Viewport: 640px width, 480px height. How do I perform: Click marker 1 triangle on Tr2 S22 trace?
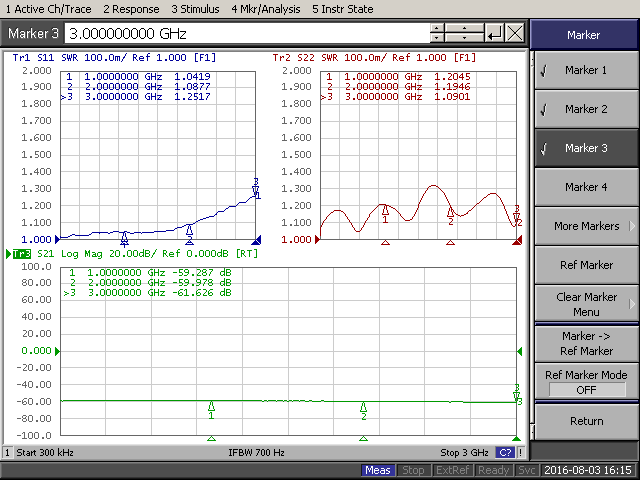click(x=385, y=210)
